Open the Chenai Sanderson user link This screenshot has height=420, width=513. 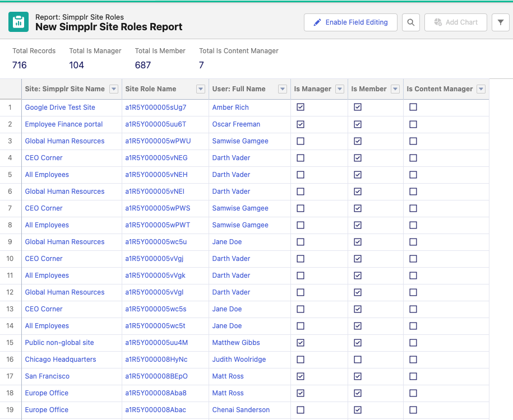click(241, 410)
